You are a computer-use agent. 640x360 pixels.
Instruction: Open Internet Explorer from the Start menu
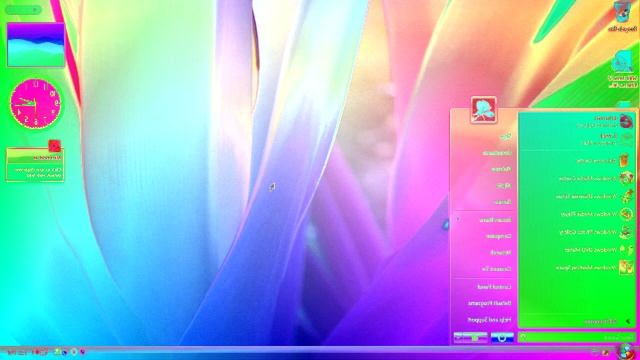[x=577, y=121]
